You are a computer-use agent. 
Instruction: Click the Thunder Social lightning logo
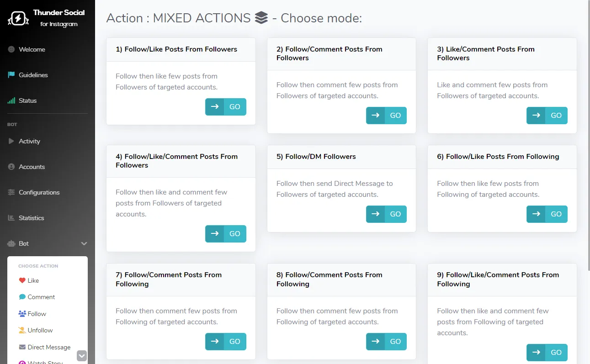click(x=18, y=18)
